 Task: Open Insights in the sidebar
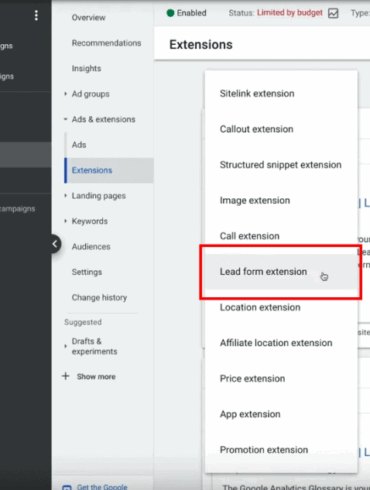[86, 68]
